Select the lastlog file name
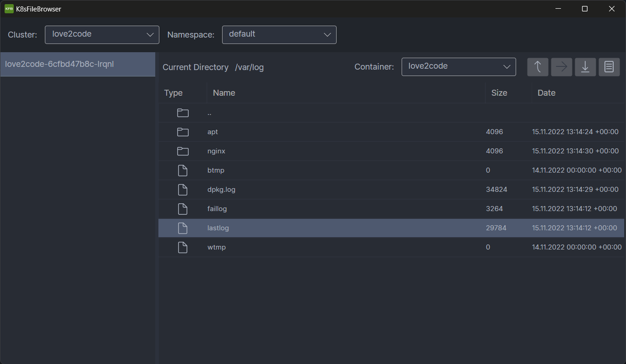This screenshot has width=626, height=364. [218, 228]
